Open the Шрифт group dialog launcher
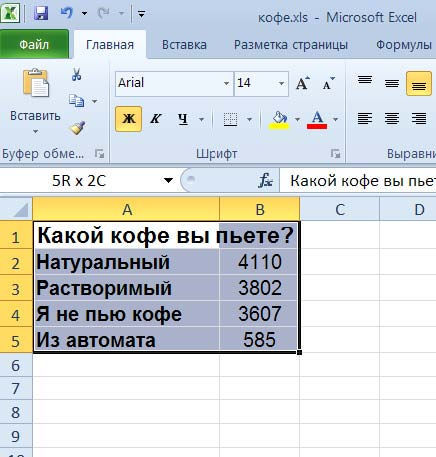The height and width of the screenshot is (457, 436). tap(335, 154)
